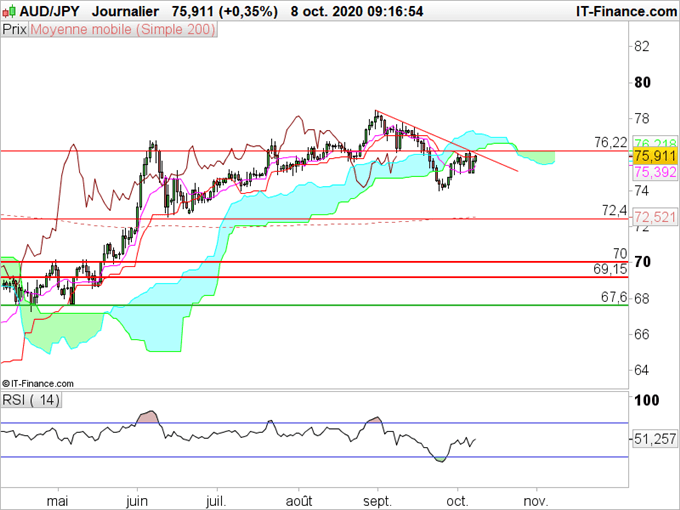This screenshot has width=680, height=510.
Task: Open the Moyenne mobile (Simple 200) label
Action: pos(123,29)
